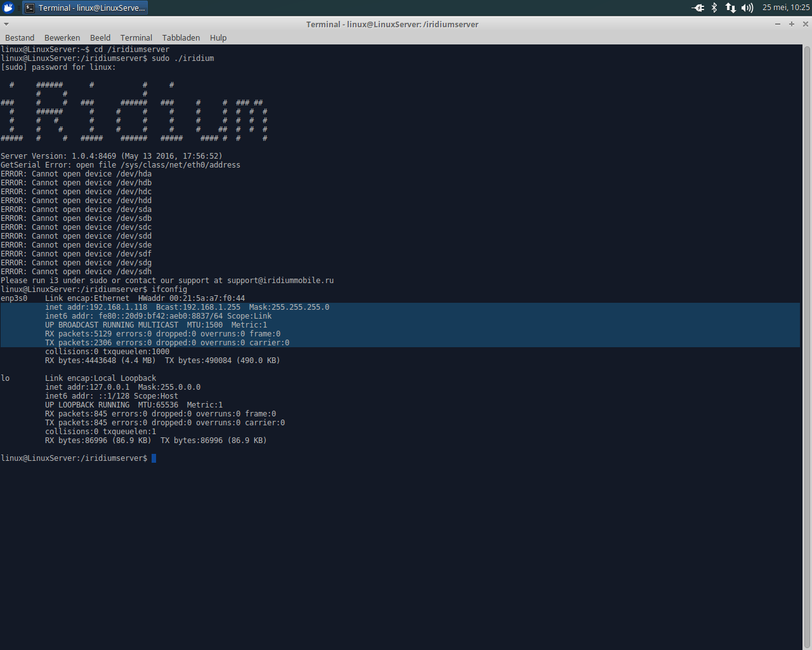Open the Hulp menu

(x=218, y=38)
